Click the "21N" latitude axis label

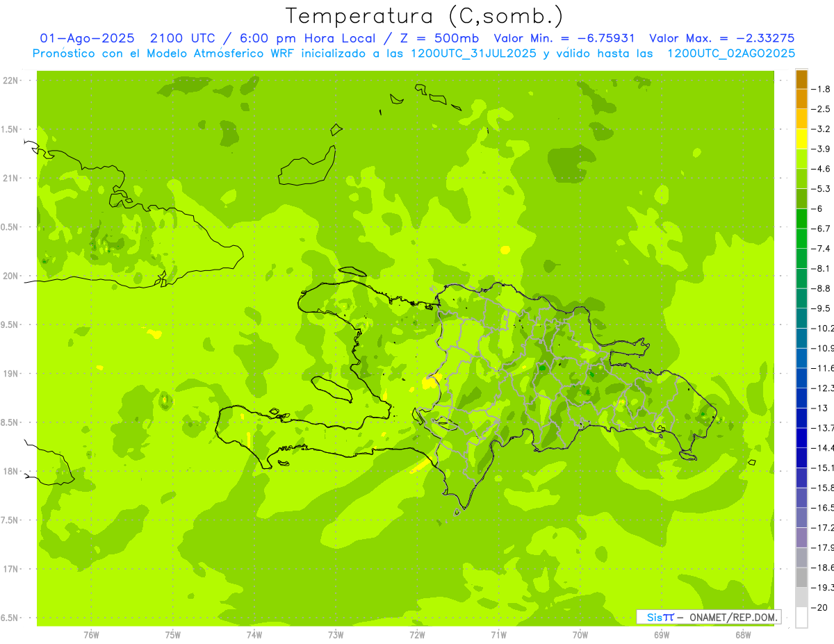click(x=12, y=179)
